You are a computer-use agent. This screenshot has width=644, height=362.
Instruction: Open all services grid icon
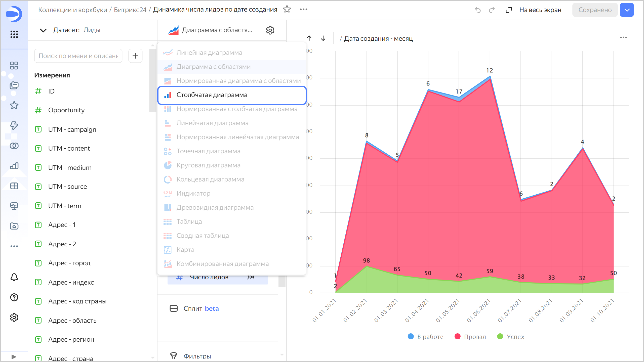coord(14,34)
